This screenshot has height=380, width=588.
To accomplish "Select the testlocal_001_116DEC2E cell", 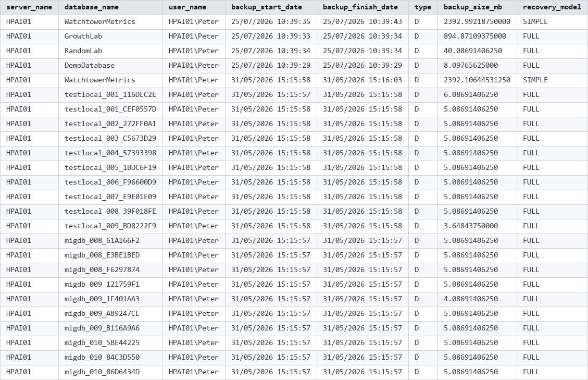I will tap(110, 95).
